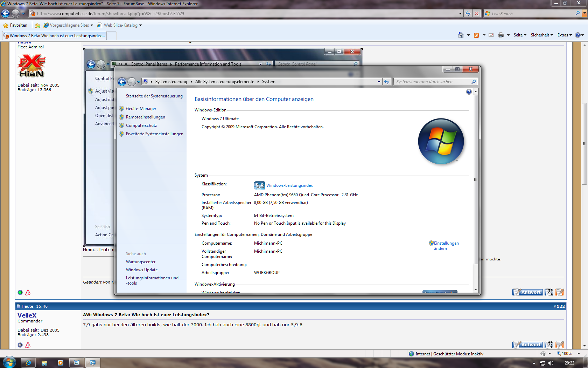Viewport: 588px width, 368px height.
Task: Click the 5,8 Leistungsindex score badge
Action: click(259, 185)
